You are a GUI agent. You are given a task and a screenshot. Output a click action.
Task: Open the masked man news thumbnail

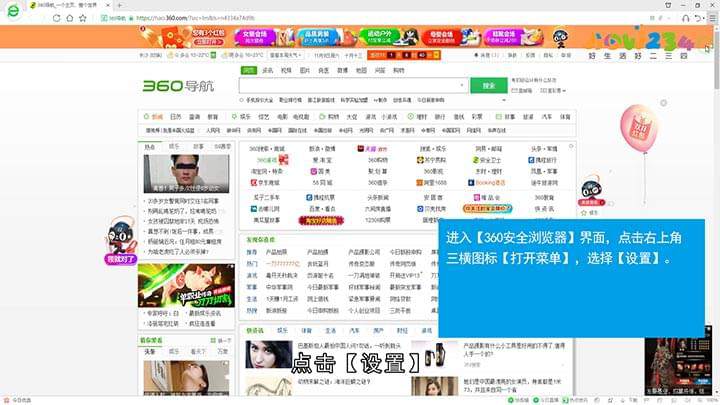(186, 174)
